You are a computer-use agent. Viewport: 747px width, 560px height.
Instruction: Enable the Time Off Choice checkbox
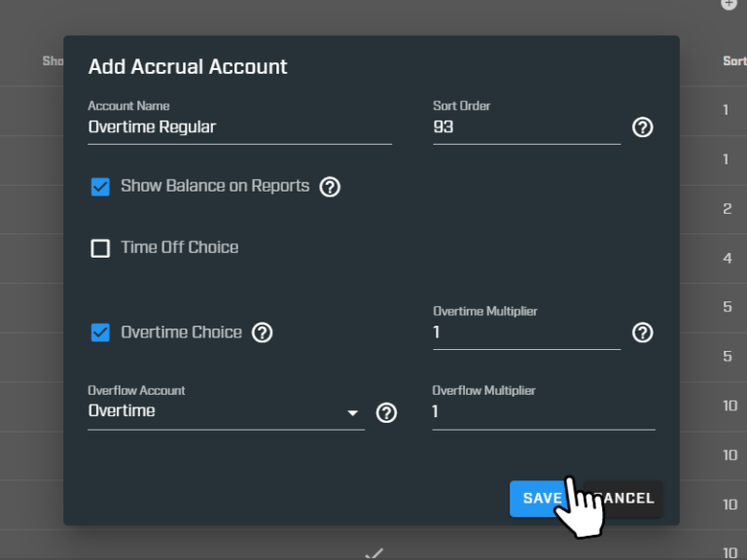pos(100,248)
